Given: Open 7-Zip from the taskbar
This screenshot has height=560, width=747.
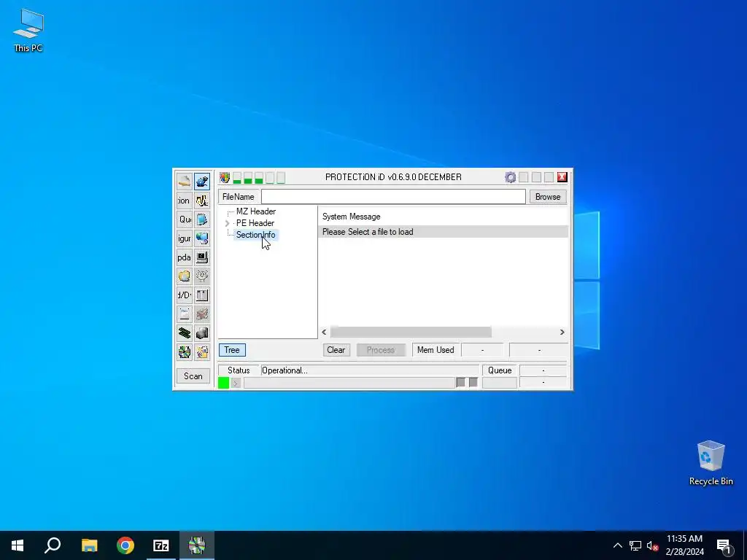Looking at the screenshot, I should [x=161, y=545].
